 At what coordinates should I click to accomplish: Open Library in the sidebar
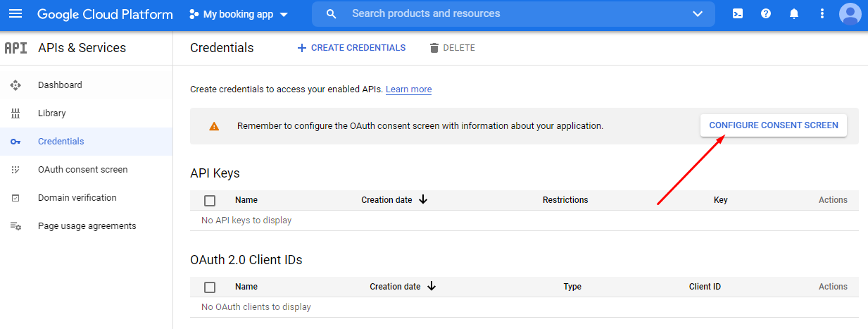pos(87,113)
